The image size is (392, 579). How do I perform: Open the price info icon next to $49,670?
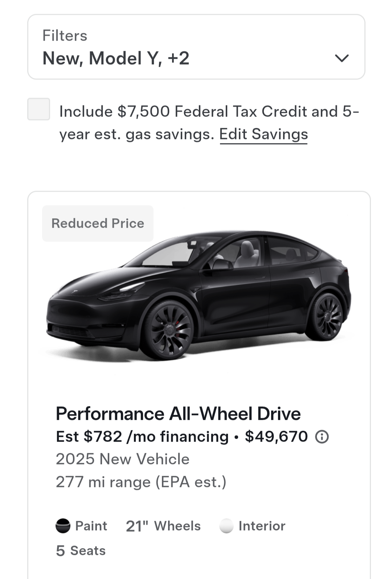tap(322, 437)
